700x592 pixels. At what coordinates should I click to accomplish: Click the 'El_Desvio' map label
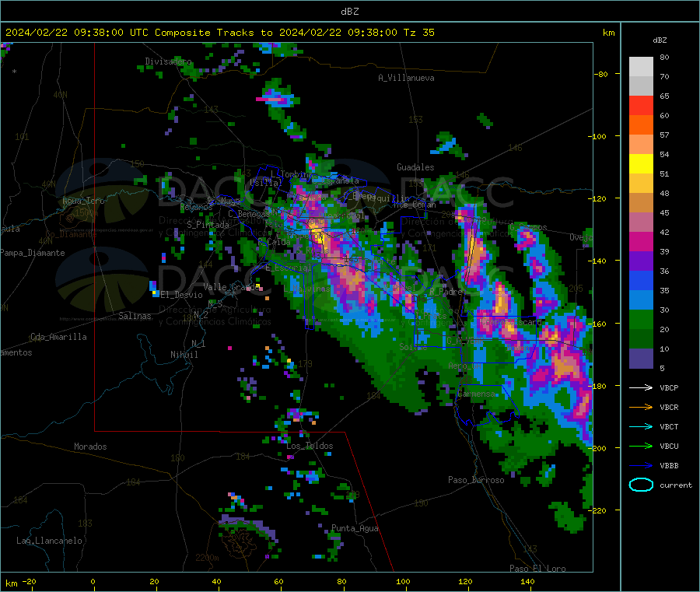182,295
